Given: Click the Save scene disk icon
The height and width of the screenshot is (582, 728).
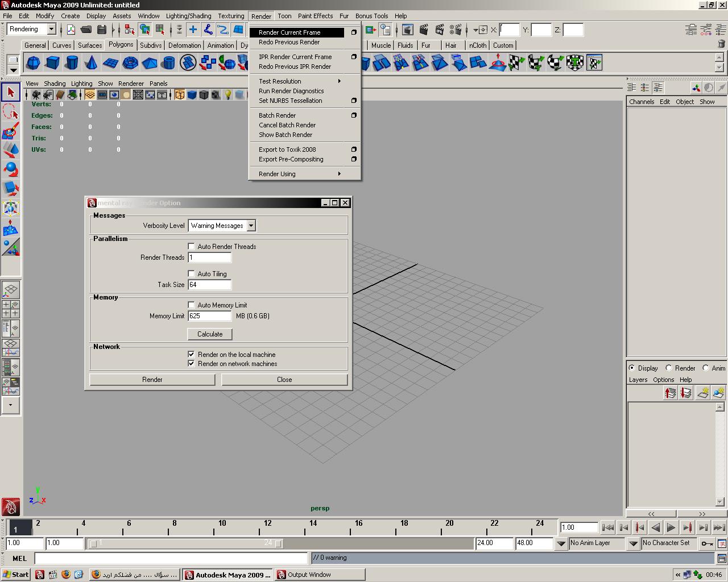Looking at the screenshot, I should point(102,30).
